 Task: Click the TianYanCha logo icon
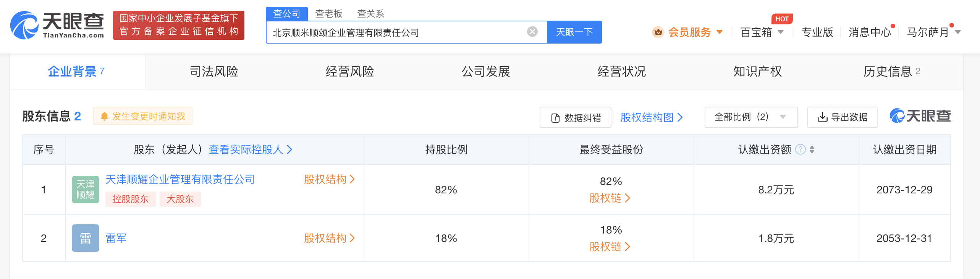tap(24, 25)
